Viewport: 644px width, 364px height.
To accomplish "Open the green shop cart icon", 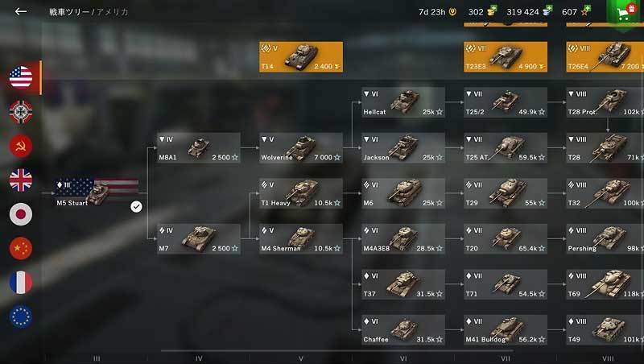I will click(625, 13).
